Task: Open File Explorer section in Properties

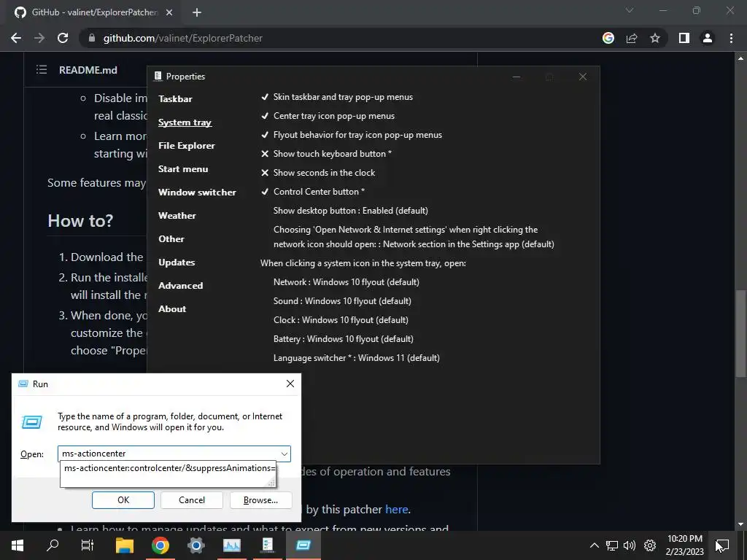Action: click(x=187, y=146)
